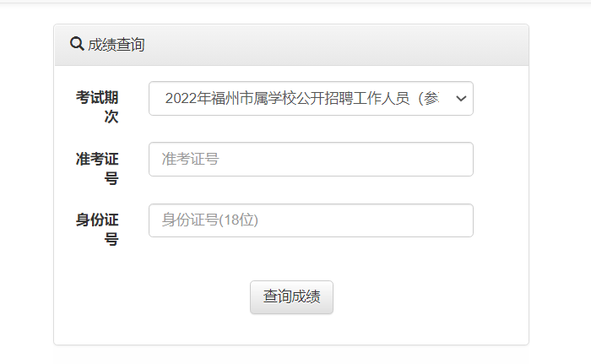Screen dimensions: 591x364
Task: Click the 号 character under 身份证 label
Action: (111, 239)
